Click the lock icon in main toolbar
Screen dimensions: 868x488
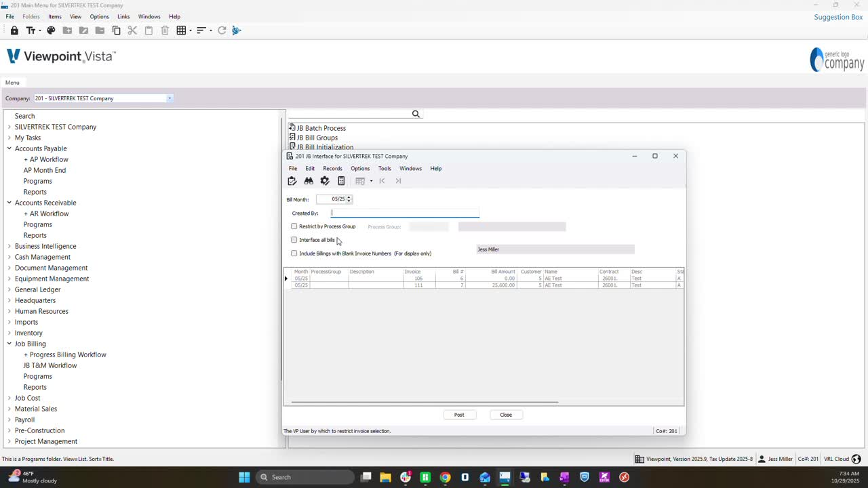coord(14,30)
